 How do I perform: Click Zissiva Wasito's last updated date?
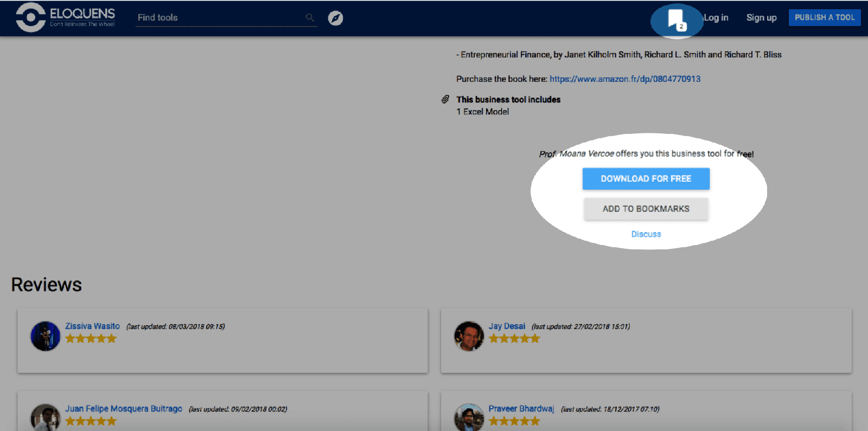(x=176, y=326)
